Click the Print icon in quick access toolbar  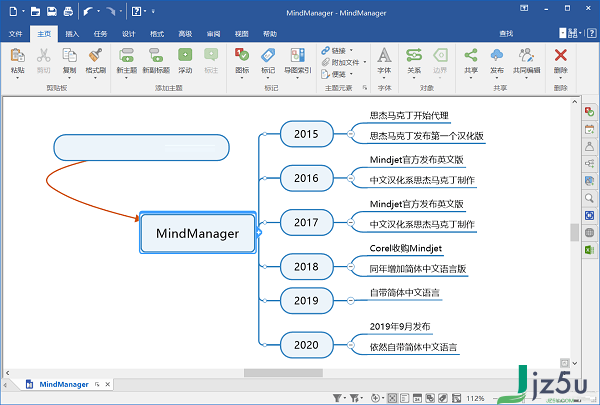pyautogui.click(x=68, y=11)
